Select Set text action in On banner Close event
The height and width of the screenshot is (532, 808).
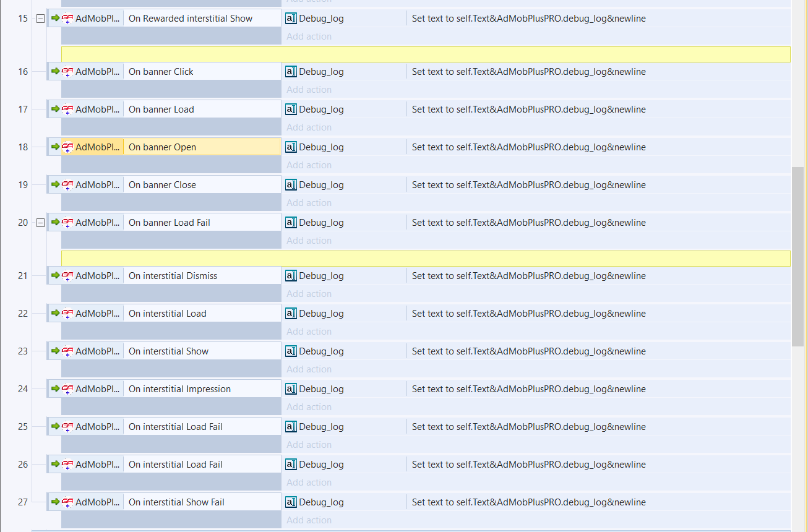(x=528, y=185)
